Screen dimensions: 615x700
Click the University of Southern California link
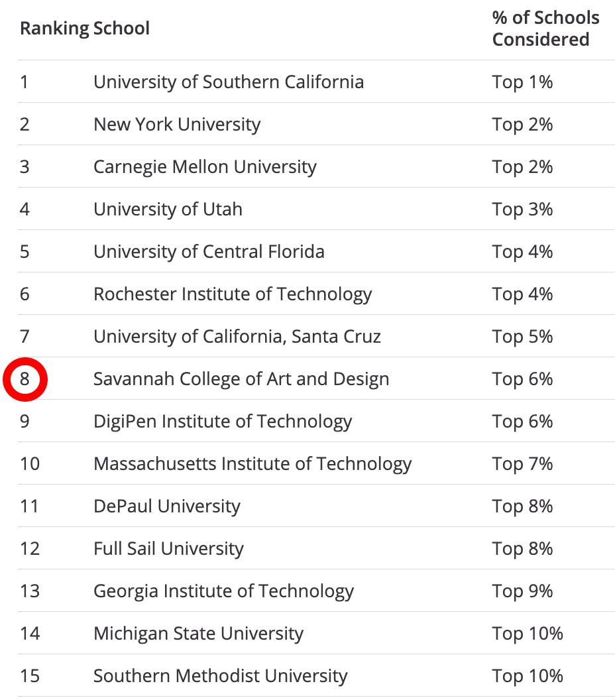tap(228, 82)
